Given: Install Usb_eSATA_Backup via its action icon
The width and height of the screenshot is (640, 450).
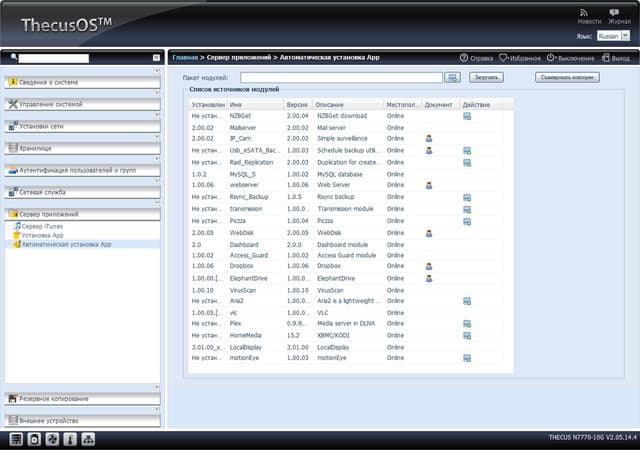Looking at the screenshot, I should point(467,151).
